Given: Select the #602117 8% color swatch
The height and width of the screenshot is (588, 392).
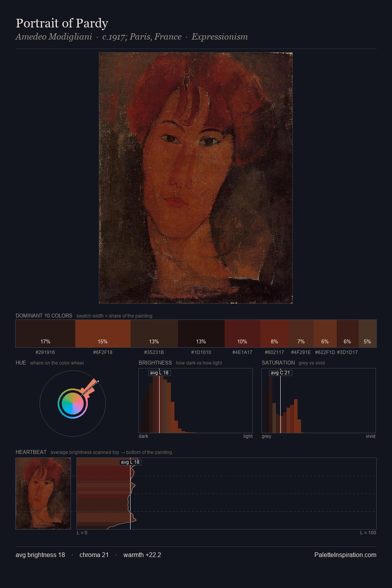Looking at the screenshot, I should point(274,334).
